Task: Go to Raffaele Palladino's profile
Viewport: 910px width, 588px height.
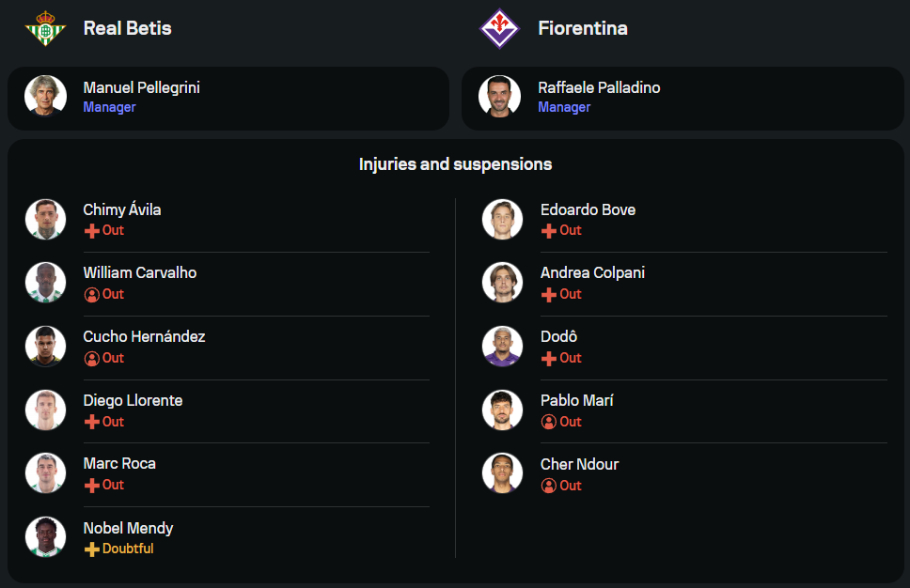Action: [x=599, y=87]
